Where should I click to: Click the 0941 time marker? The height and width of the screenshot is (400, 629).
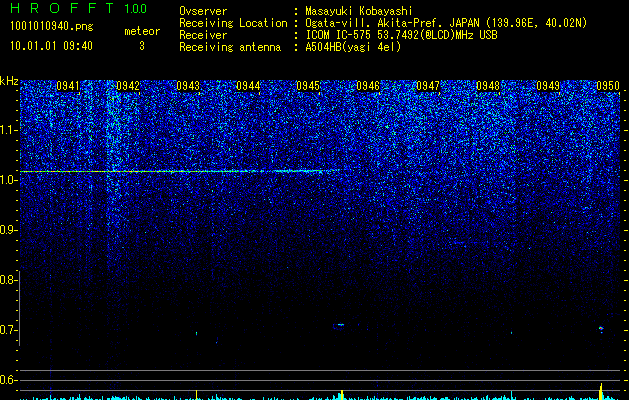tap(68, 86)
